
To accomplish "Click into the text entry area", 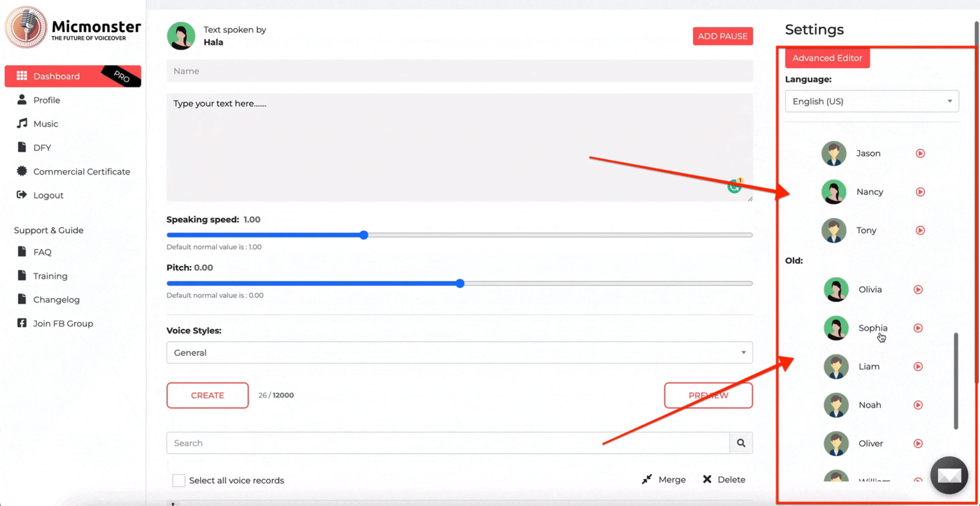I will click(460, 147).
